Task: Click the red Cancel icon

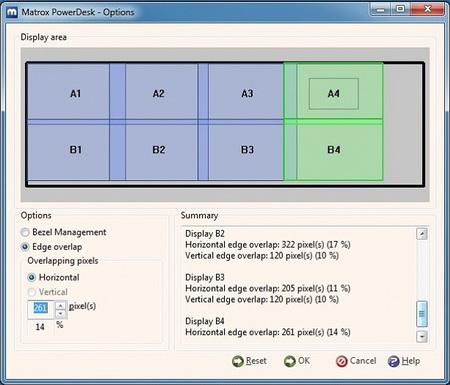Action: 342,361
